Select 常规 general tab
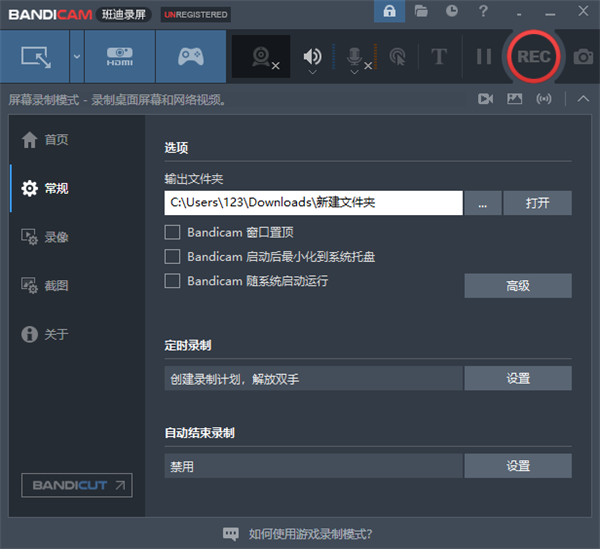 pos(45,188)
